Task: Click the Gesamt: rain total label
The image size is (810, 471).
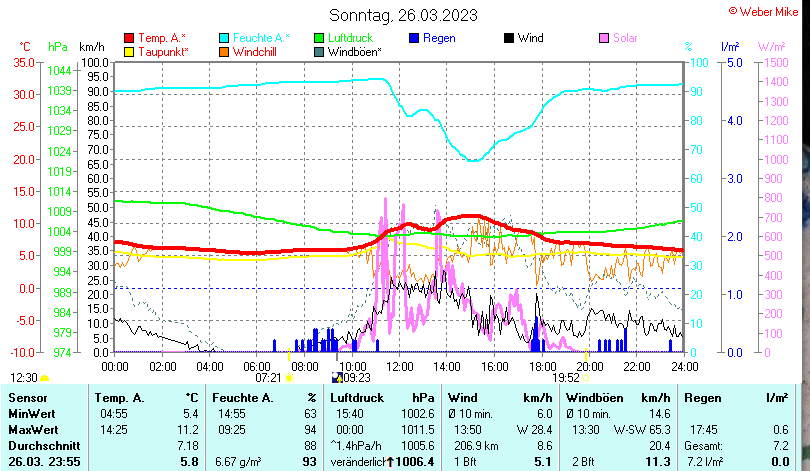Action: [703, 446]
